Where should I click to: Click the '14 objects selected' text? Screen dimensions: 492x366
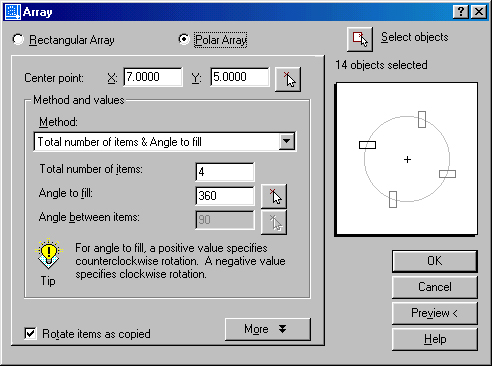click(381, 65)
